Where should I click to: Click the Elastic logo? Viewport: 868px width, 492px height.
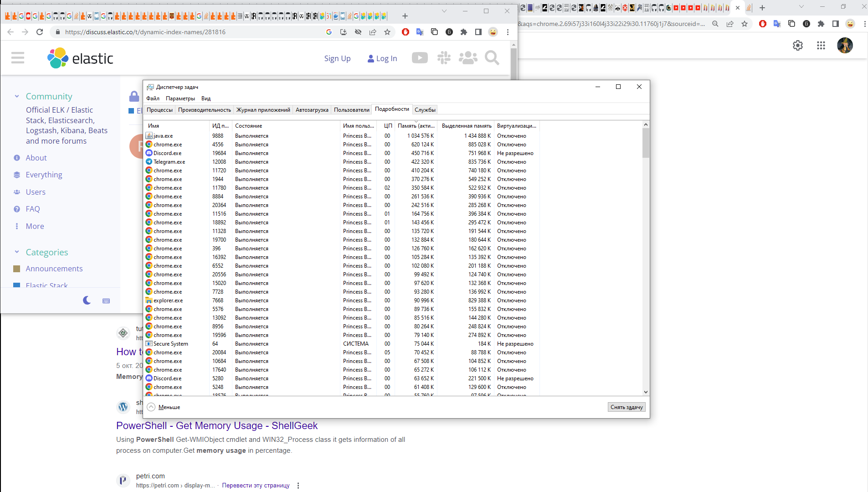(x=80, y=58)
